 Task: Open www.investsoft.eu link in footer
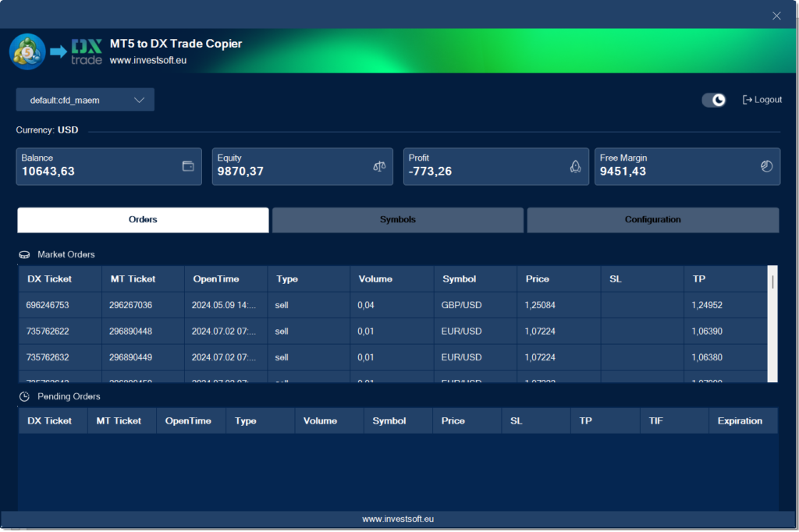click(x=398, y=519)
